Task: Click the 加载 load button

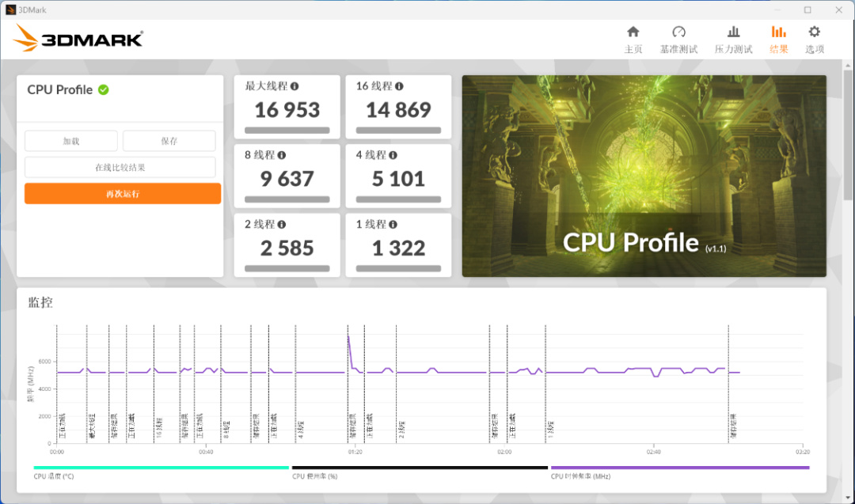Action: [x=71, y=141]
